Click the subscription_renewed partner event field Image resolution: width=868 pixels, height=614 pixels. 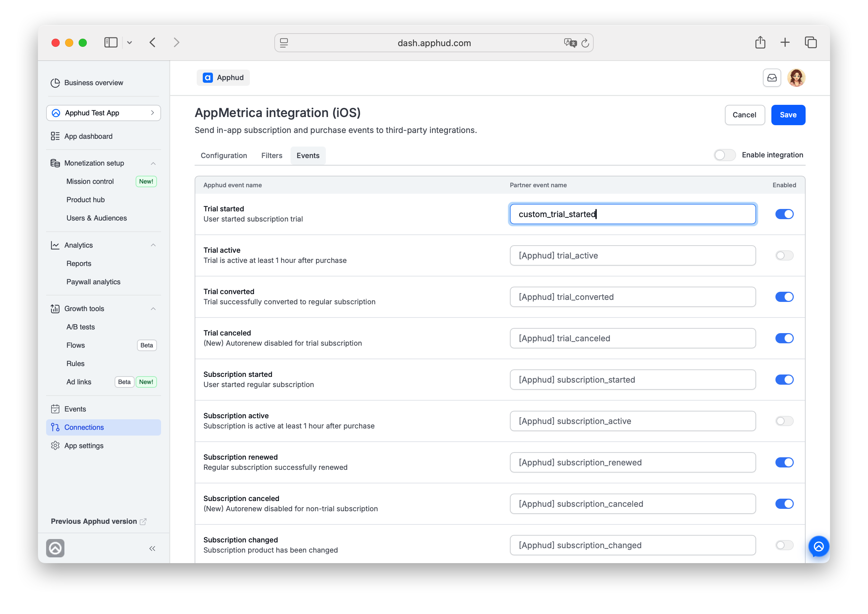[632, 462]
